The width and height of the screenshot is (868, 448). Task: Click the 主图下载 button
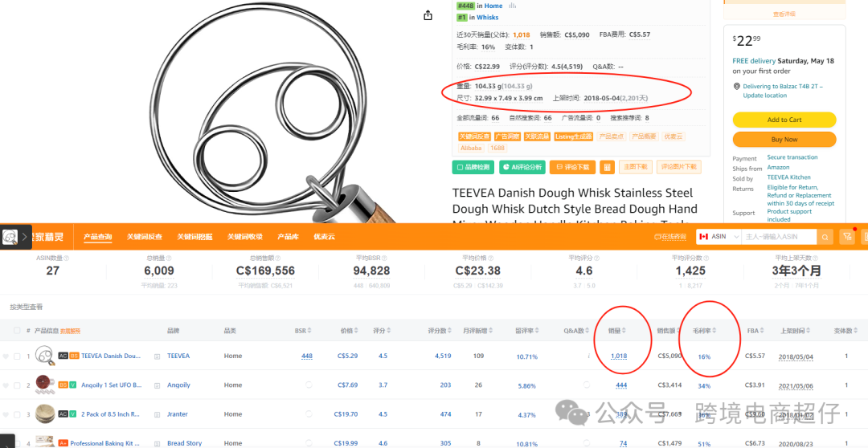point(636,167)
